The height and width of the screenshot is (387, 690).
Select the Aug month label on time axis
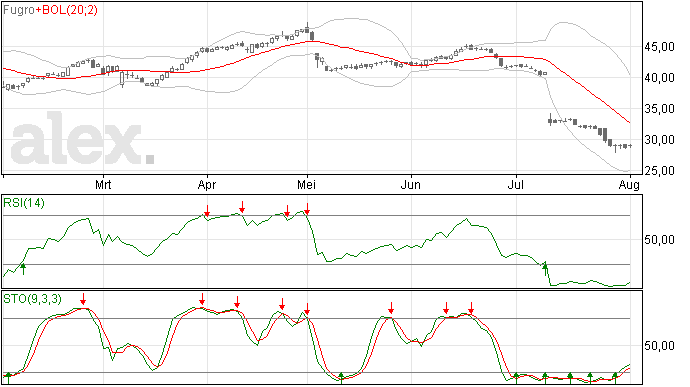tap(629, 185)
